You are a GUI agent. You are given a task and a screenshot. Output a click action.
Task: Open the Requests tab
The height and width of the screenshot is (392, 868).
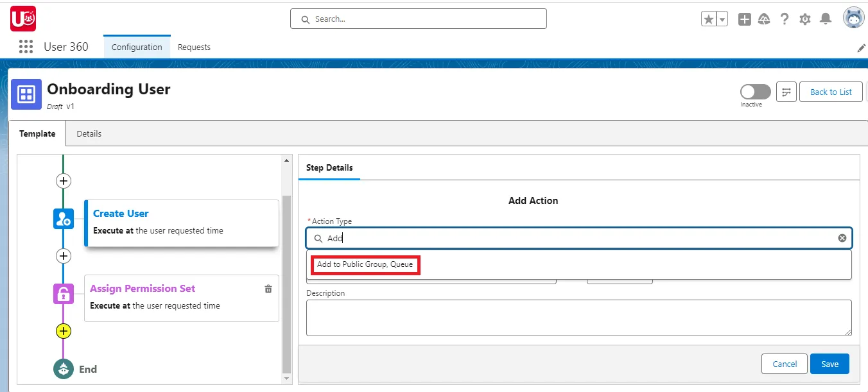point(194,47)
